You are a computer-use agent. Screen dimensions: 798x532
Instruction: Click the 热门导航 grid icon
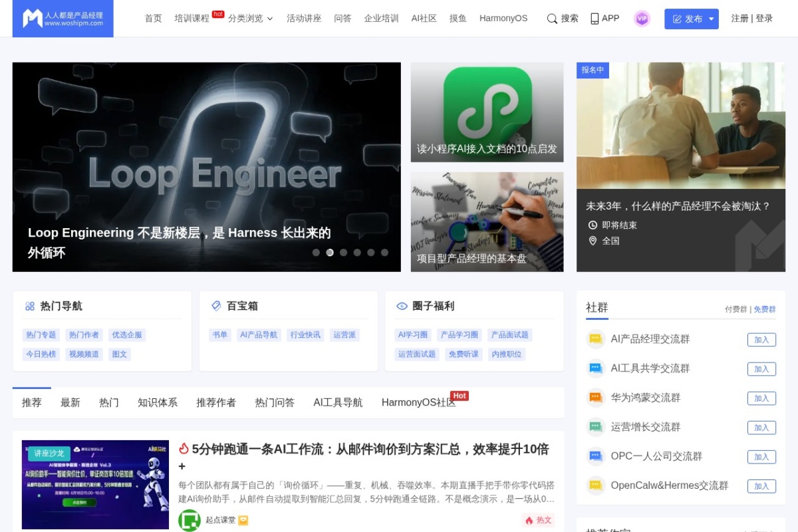30,306
